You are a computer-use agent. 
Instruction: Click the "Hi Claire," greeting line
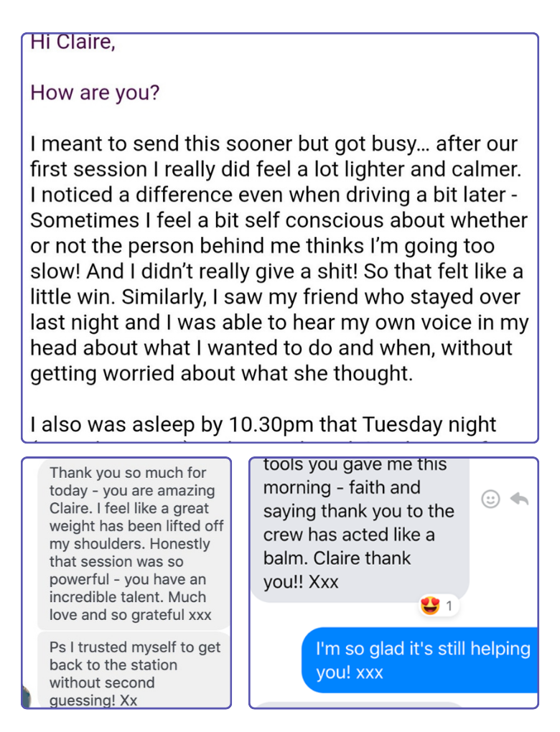coord(73,42)
